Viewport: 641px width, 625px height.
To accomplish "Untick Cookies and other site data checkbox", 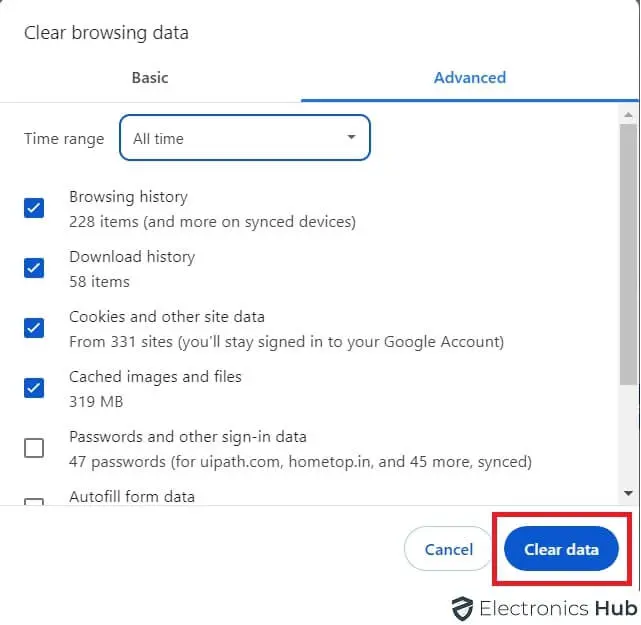I will [x=34, y=328].
